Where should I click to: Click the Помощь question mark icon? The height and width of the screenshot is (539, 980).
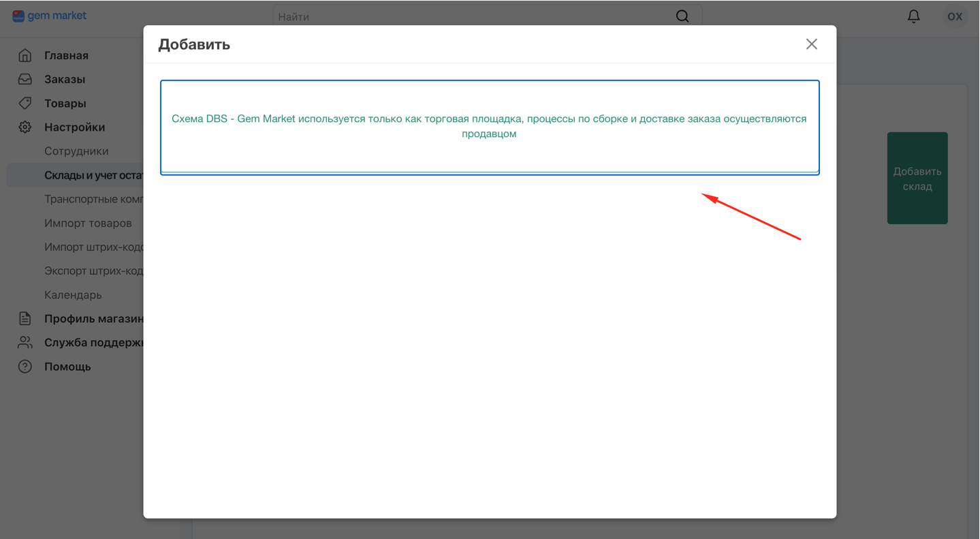click(25, 367)
